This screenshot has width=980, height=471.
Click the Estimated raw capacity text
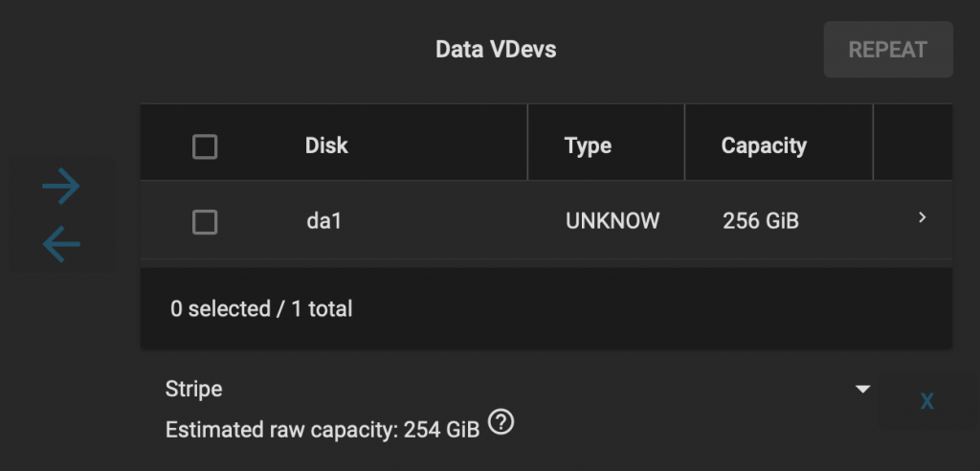click(x=323, y=430)
